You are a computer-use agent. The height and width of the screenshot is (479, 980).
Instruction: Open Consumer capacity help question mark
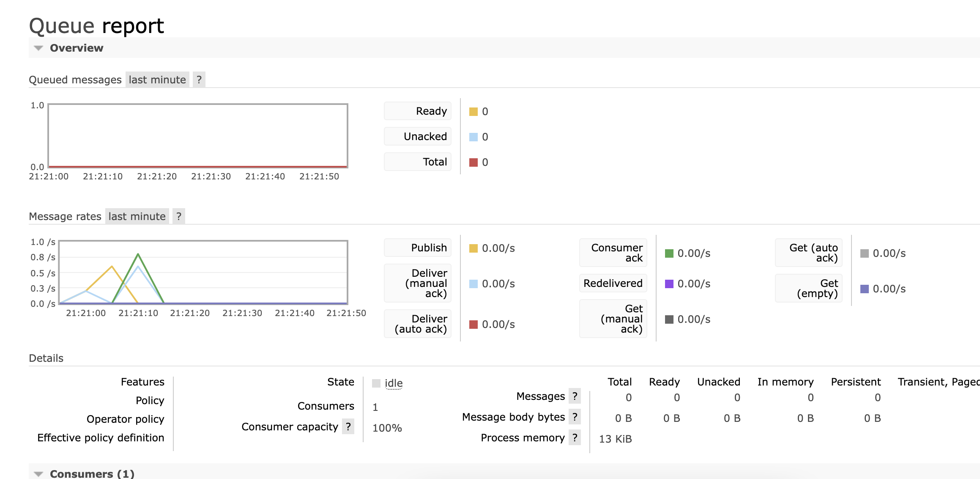pos(348,427)
